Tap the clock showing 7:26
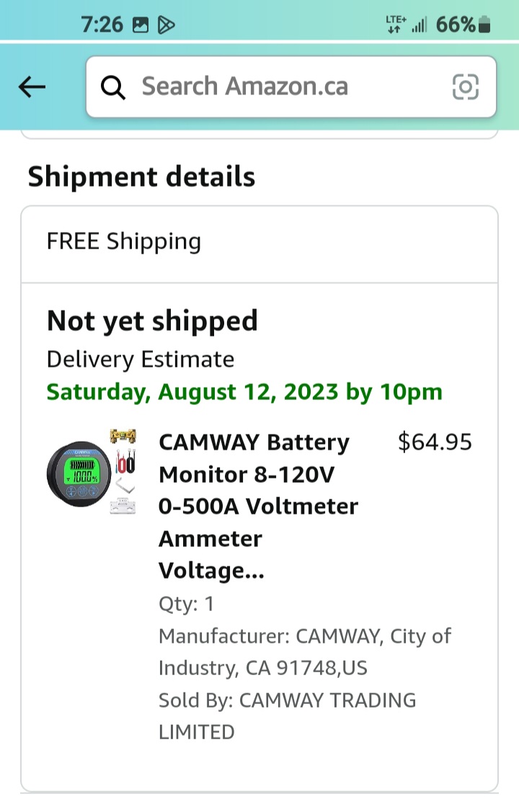Viewport: 519px width, 812px height. 105,24
